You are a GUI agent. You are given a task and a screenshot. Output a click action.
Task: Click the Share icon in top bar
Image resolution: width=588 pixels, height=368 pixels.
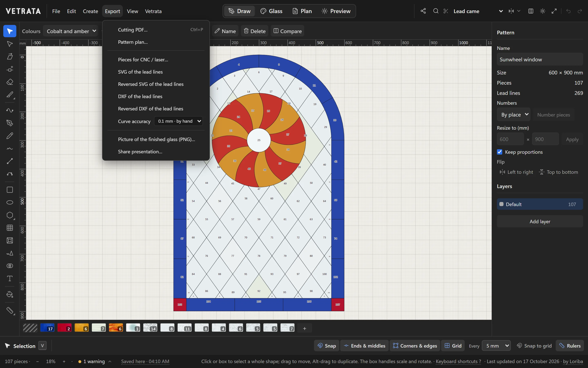click(423, 11)
